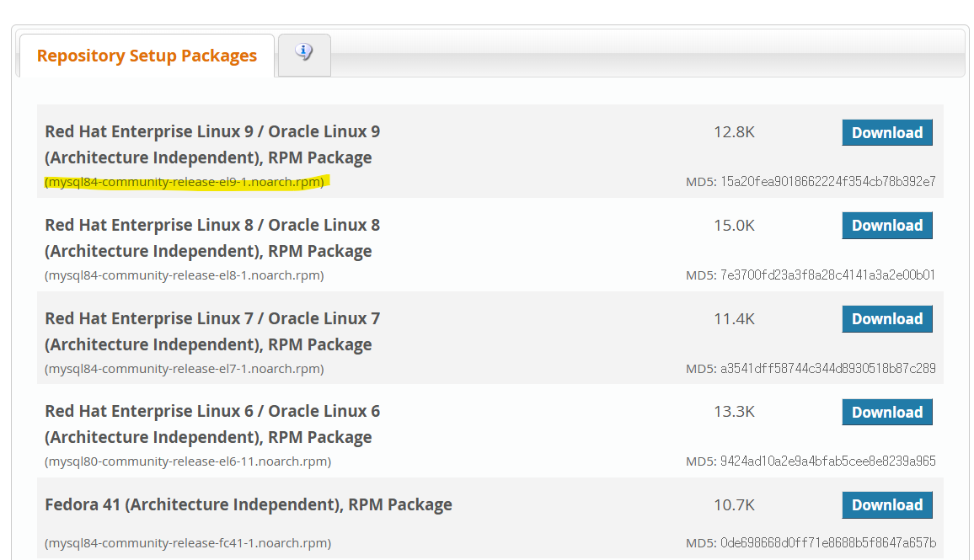
Task: Download the RHEL 7 / Oracle Linux 7 package
Action: point(887,318)
